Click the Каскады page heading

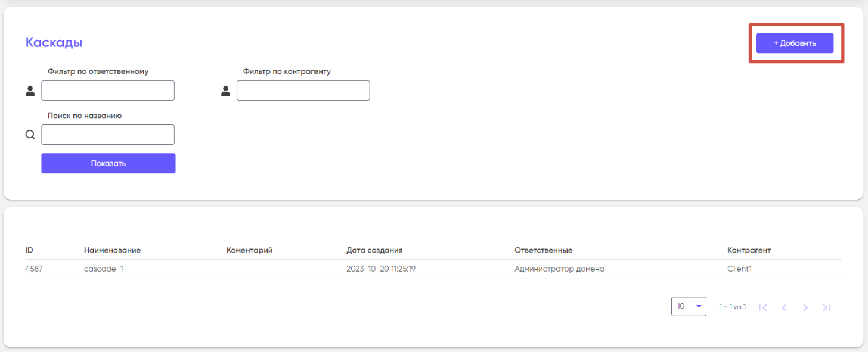54,42
